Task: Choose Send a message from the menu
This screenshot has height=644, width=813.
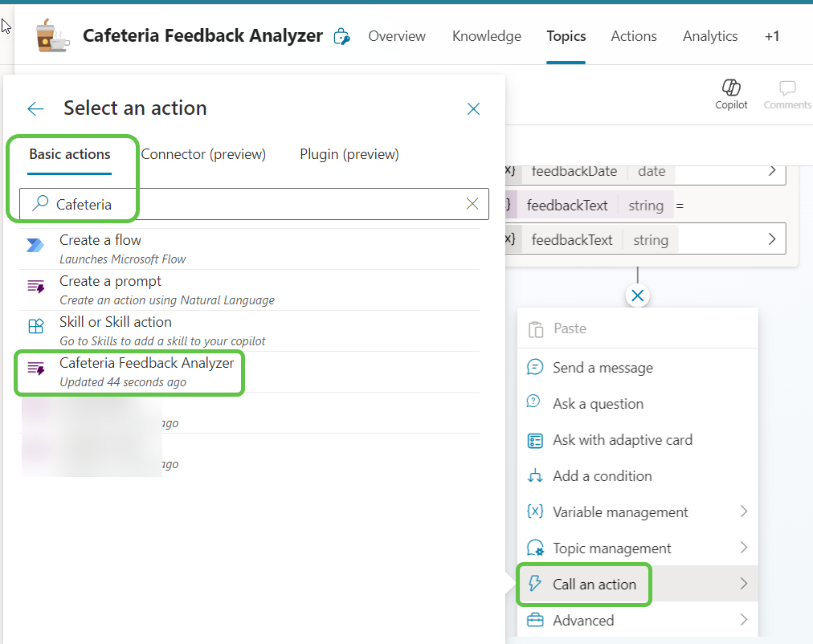Action: 603,367
